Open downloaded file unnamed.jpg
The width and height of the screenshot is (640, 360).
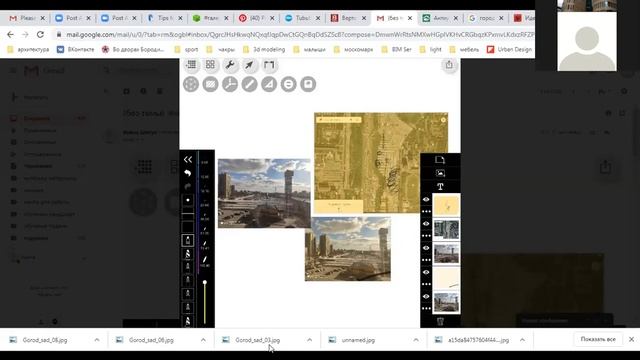coord(358,340)
